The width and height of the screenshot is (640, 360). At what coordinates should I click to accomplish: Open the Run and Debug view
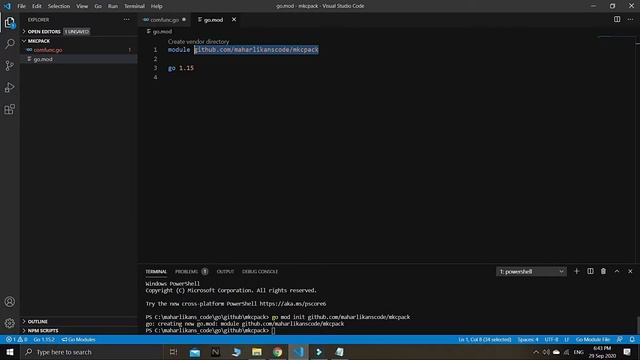pyautogui.click(x=10, y=87)
